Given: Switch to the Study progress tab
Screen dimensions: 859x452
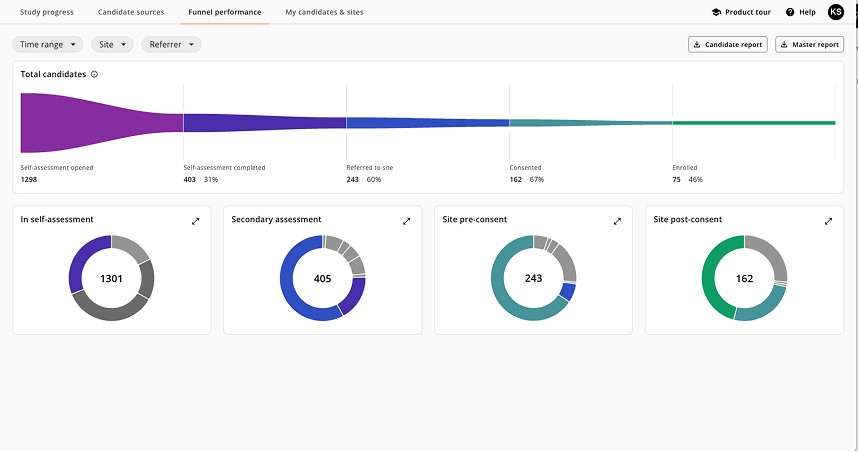Looking at the screenshot, I should (46, 12).
